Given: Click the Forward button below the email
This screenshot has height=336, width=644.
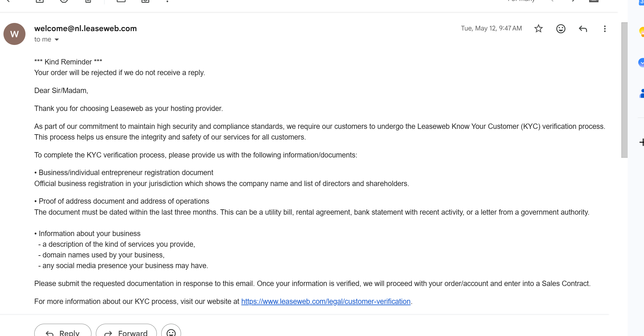Looking at the screenshot, I should 126,331.
